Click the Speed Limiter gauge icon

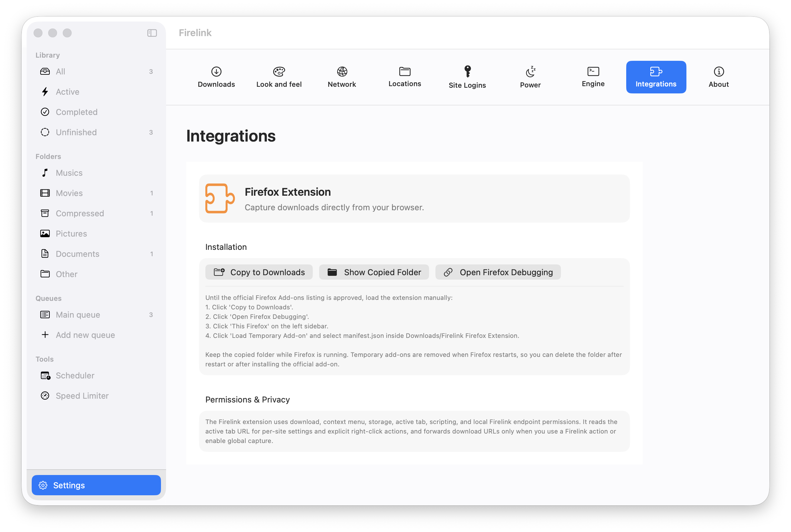(45, 396)
